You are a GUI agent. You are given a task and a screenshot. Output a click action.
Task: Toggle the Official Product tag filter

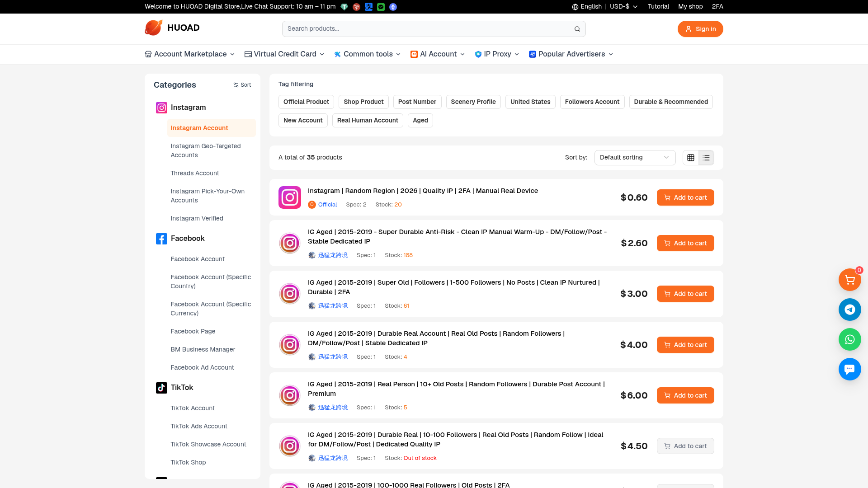pyautogui.click(x=306, y=102)
